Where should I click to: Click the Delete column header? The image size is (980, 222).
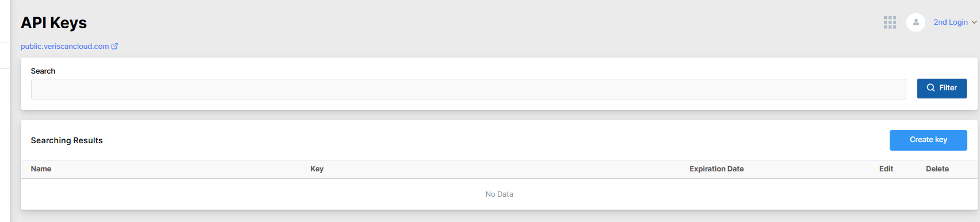tap(937, 169)
